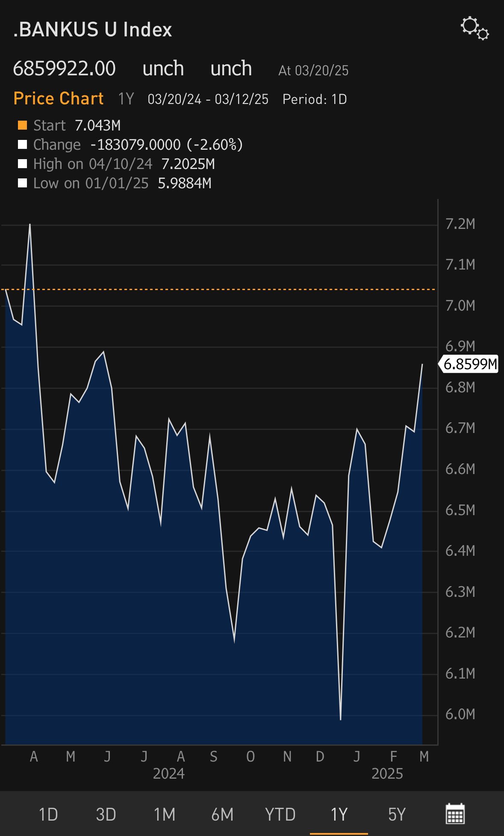
Task: Select the 3D range tab
Action: [106, 814]
